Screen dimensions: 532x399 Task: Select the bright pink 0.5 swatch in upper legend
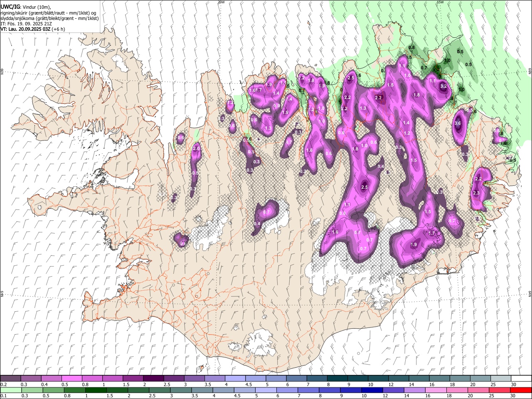tap(71, 379)
